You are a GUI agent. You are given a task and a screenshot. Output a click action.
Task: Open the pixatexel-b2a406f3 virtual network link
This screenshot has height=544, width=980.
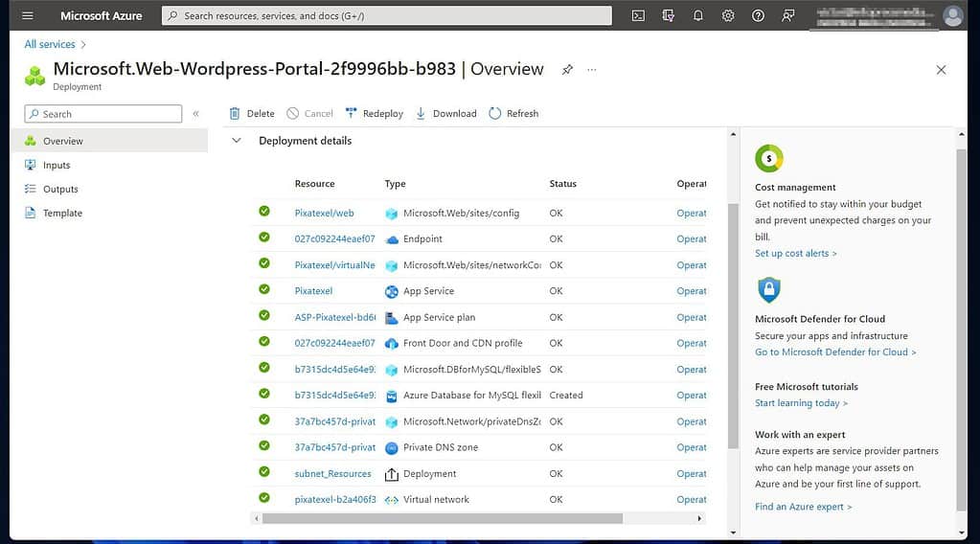335,500
